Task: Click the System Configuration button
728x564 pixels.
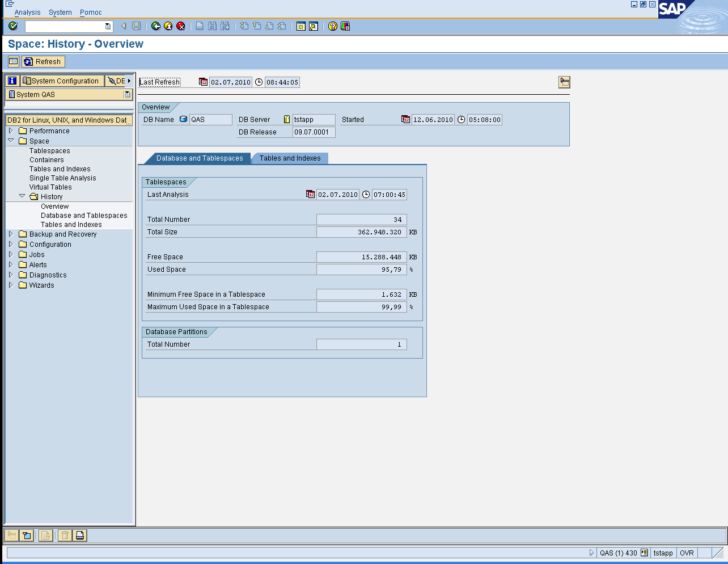Action: coord(62,81)
